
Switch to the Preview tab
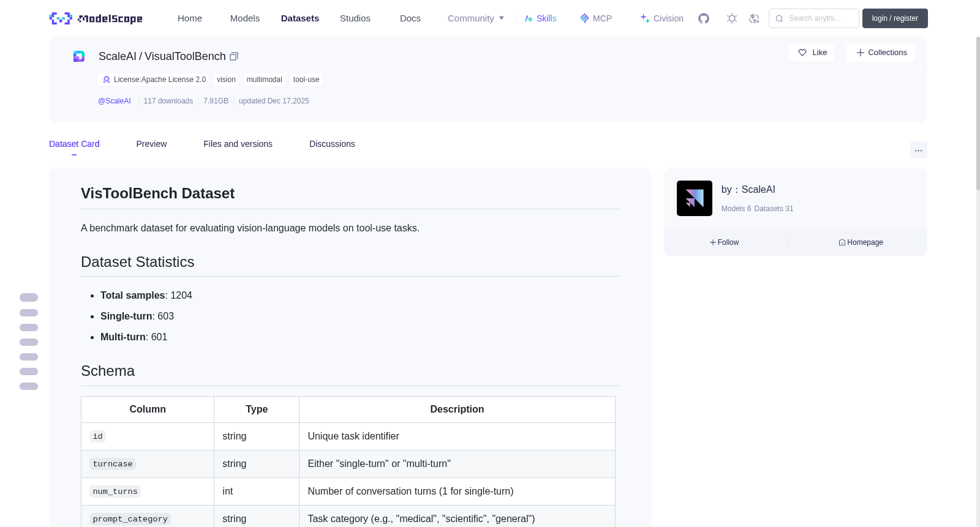[x=151, y=144]
